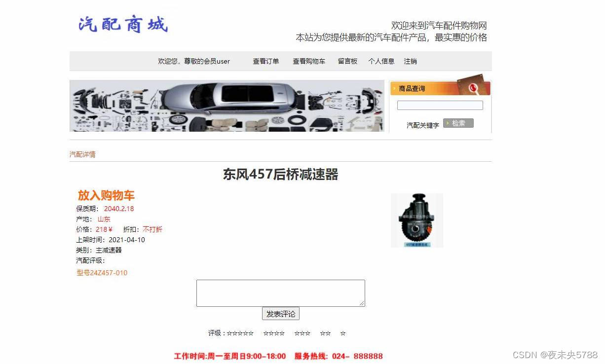Open 查看订单 in the navigation bar
The width and height of the screenshot is (605, 364).
(266, 61)
